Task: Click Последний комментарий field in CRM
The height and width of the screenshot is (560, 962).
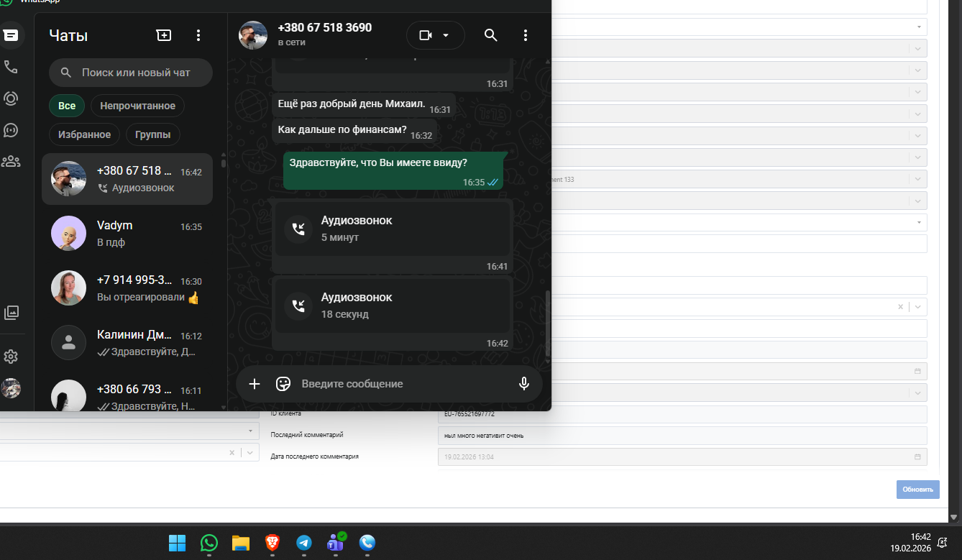Action: (x=682, y=436)
